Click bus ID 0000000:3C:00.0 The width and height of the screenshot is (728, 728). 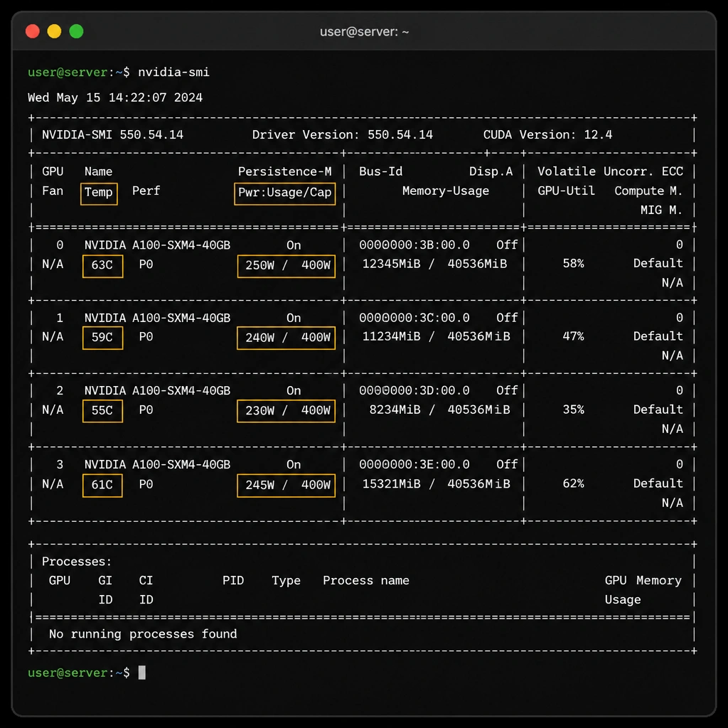(x=414, y=318)
